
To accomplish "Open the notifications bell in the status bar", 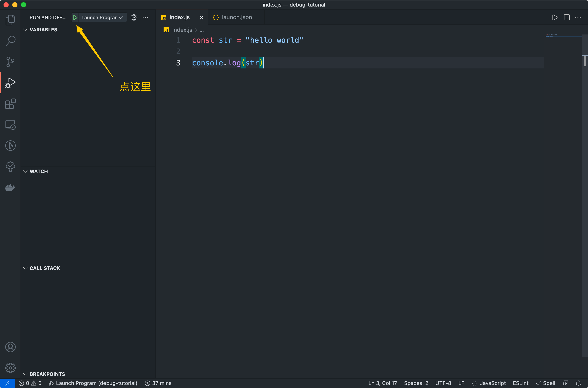I will pos(578,383).
